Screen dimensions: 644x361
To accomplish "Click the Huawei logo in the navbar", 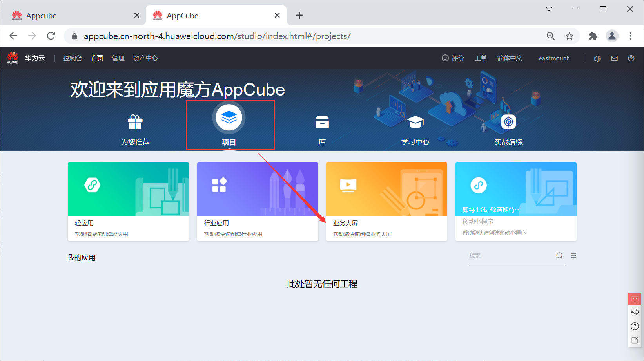I will (13, 58).
